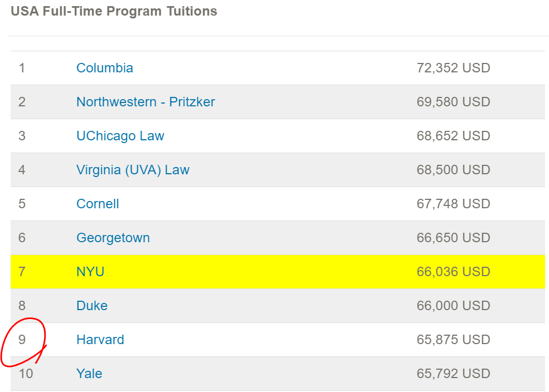Image resolution: width=549 pixels, height=392 pixels.
Task: Select the Duke link
Action: [x=92, y=306]
